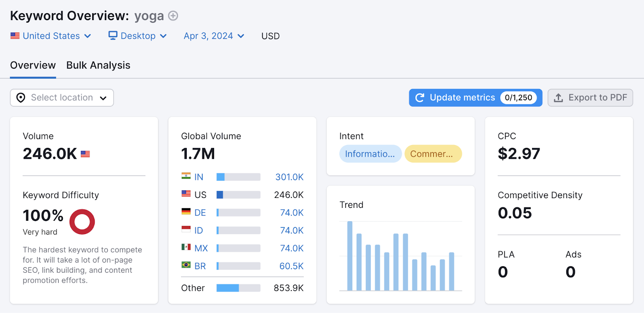Image resolution: width=644 pixels, height=313 pixels.
Task: Click Export to PDF button
Action: point(590,98)
